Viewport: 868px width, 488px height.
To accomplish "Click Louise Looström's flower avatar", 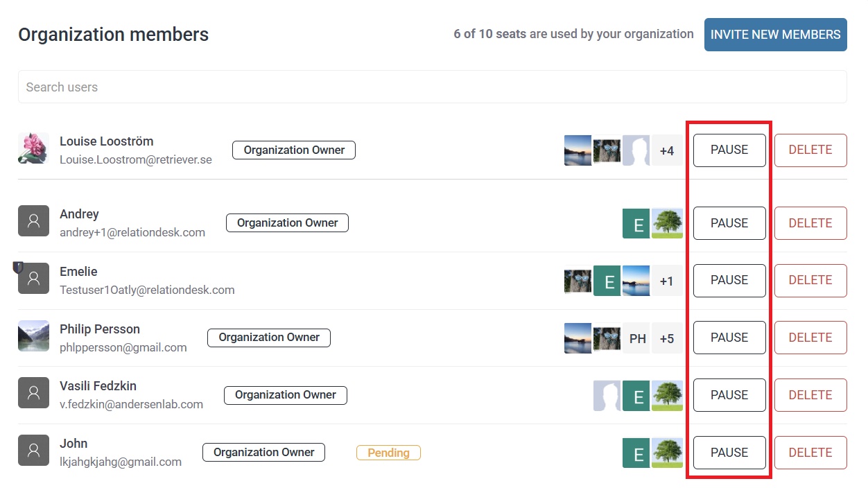I will pyautogui.click(x=33, y=148).
